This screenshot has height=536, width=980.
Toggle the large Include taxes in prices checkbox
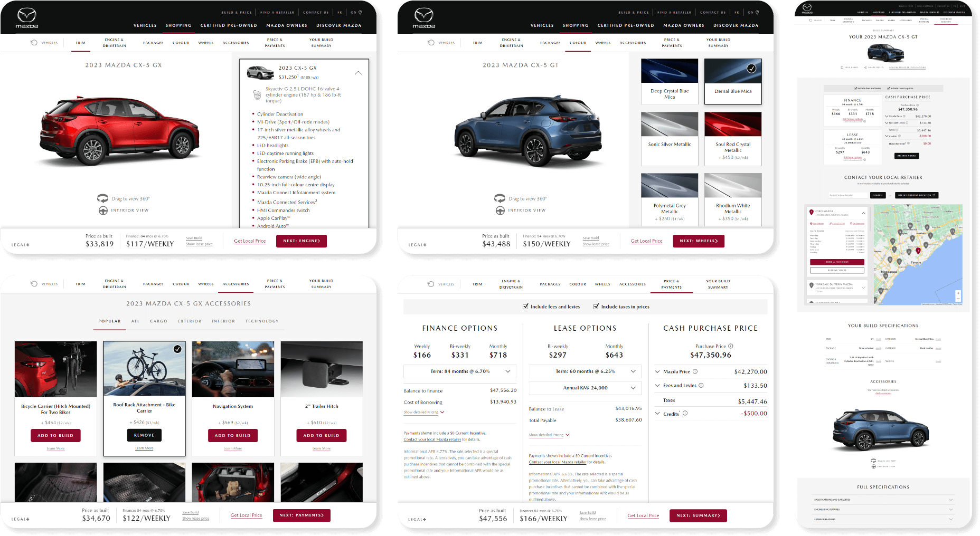[596, 307]
